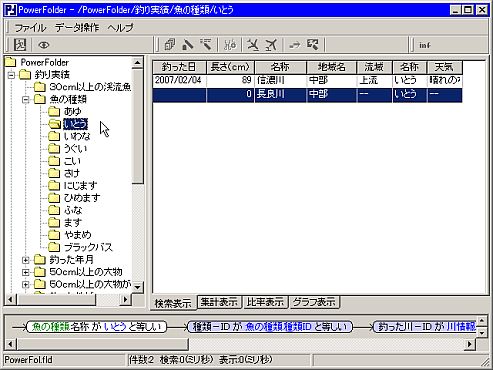Expand the 50cm以上の大物 tree node

(x=26, y=272)
